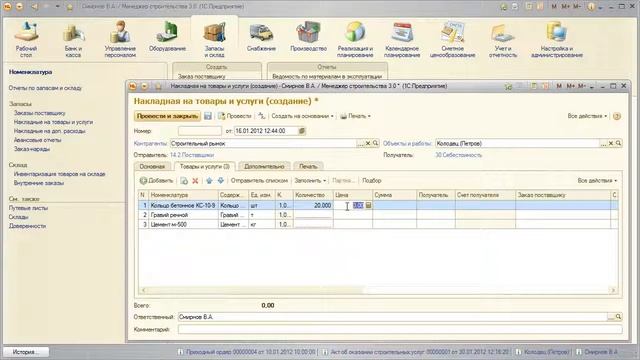The height and width of the screenshot is (360, 640).
Task: Clear the Объекты и работы field with X
Action: (x=611, y=143)
